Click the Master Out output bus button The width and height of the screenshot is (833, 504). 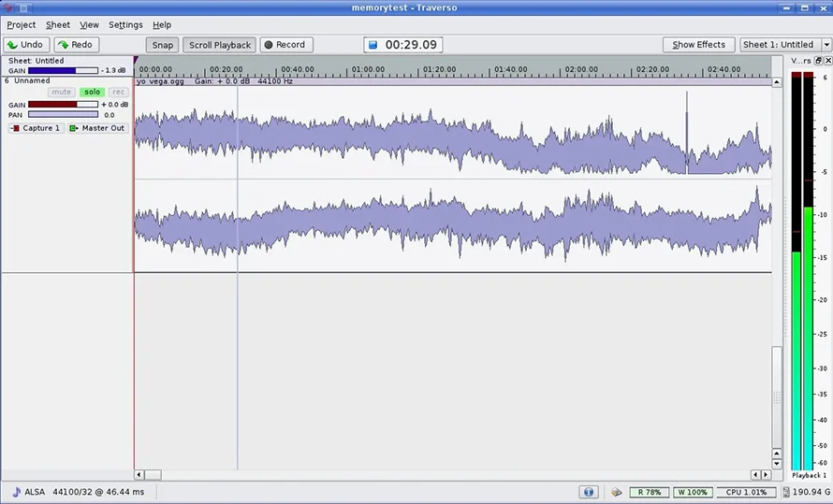pyautogui.click(x=97, y=128)
